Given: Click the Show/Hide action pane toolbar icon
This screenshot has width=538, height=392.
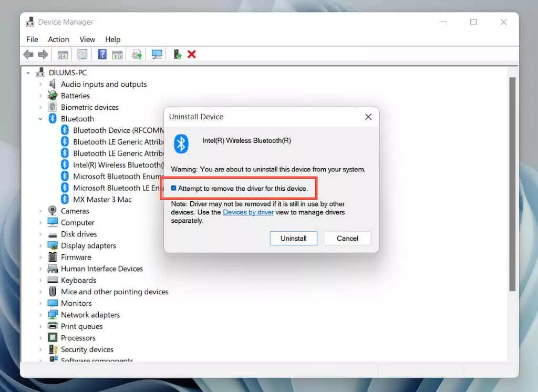Looking at the screenshot, I should click(117, 54).
